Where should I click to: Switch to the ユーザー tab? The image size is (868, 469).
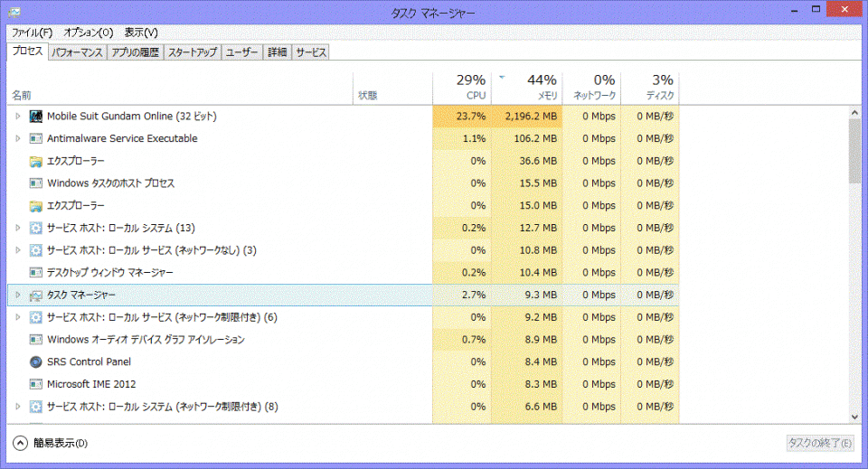(x=242, y=52)
